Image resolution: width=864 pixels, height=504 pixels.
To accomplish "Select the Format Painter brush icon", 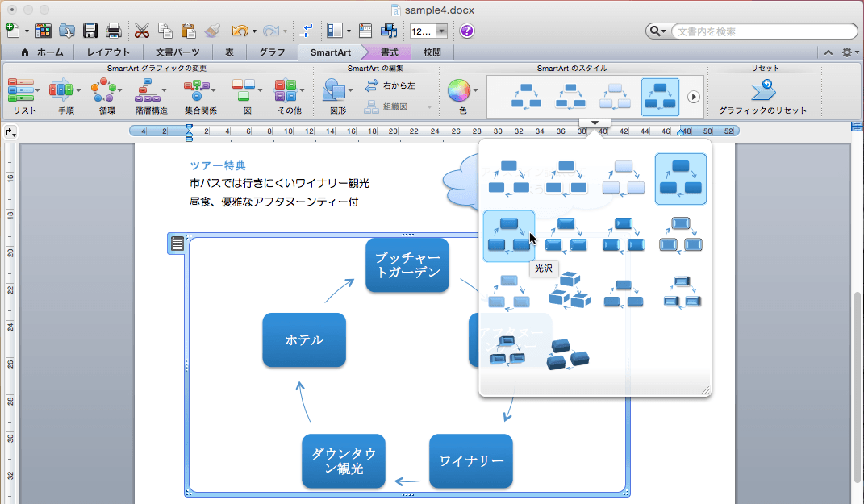I will (x=212, y=31).
